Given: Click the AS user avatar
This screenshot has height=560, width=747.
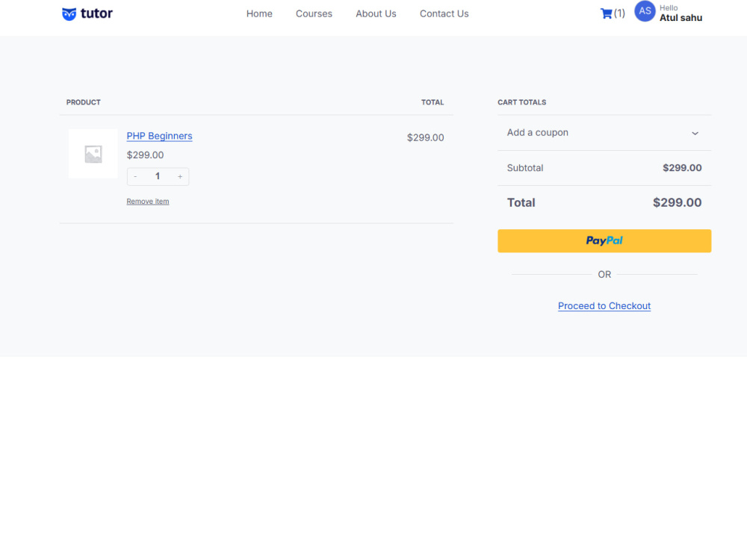Looking at the screenshot, I should click(x=645, y=11).
